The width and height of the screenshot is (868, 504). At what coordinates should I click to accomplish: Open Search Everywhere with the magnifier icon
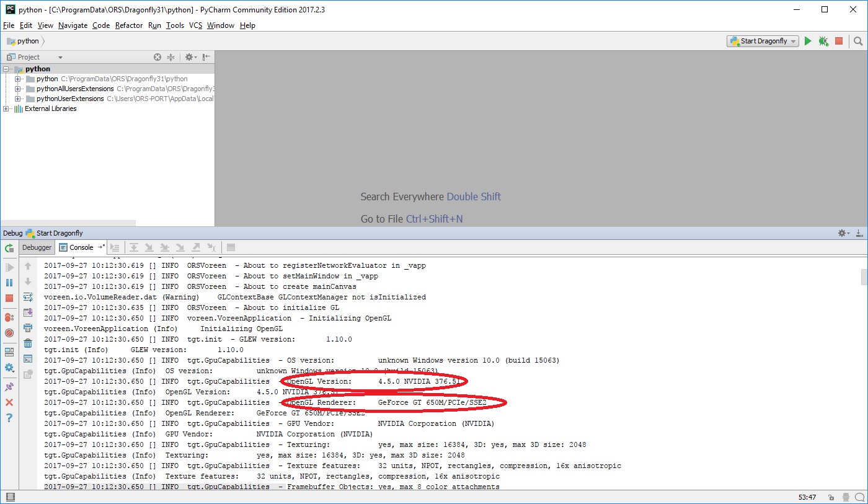(858, 41)
